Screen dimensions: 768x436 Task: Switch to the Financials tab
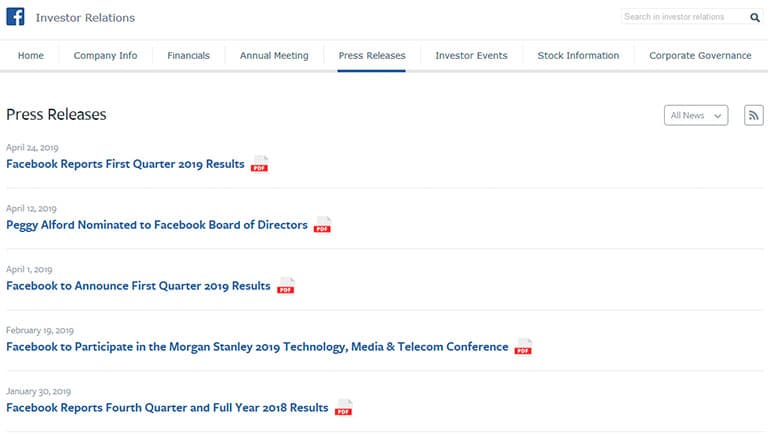(189, 55)
